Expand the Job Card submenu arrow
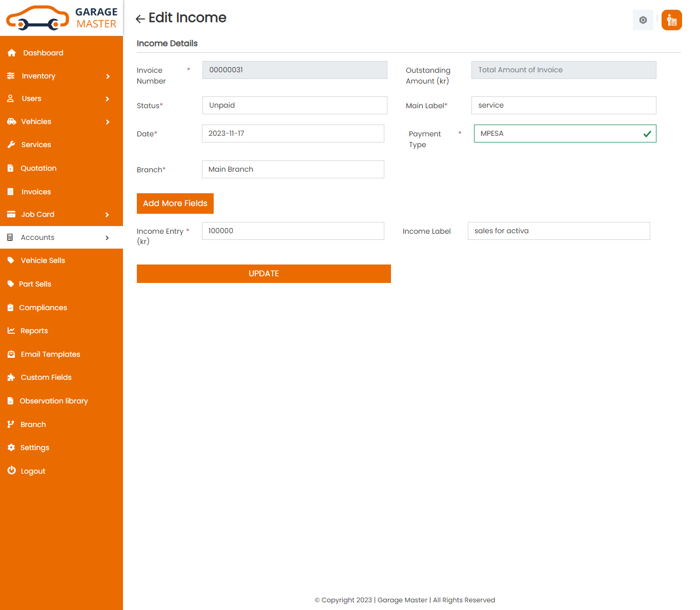The width and height of the screenshot is (700, 610). 107,215
